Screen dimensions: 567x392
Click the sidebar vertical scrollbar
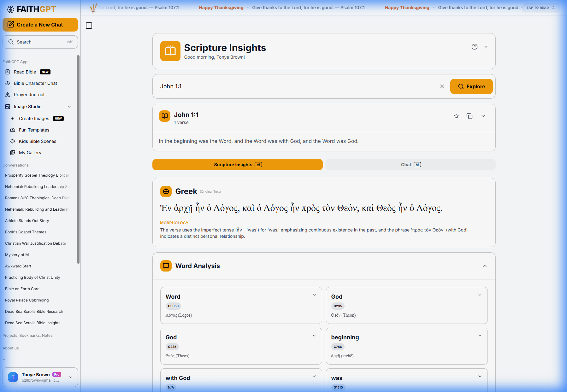coord(78,159)
